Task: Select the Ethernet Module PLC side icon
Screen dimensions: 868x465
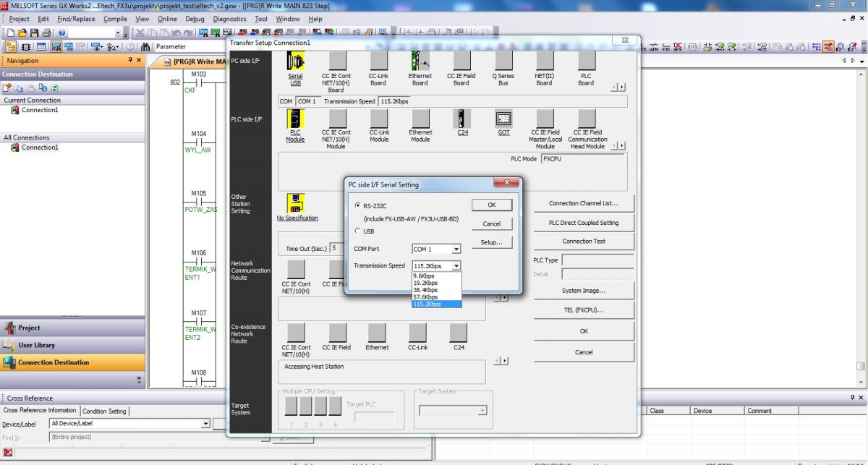Action: (x=420, y=119)
